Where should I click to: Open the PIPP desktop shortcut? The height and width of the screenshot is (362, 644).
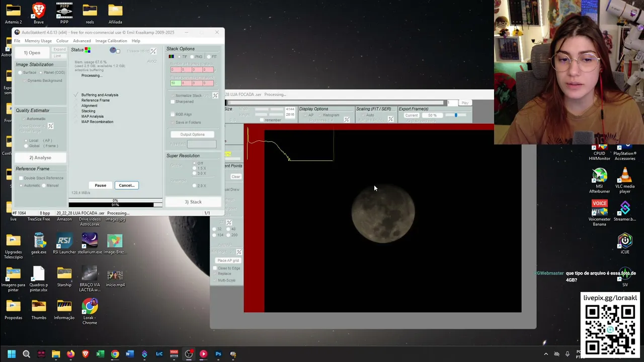click(64, 14)
